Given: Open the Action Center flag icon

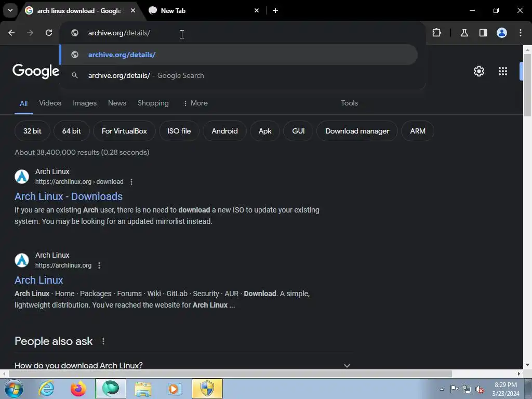Looking at the screenshot, I should (x=454, y=389).
